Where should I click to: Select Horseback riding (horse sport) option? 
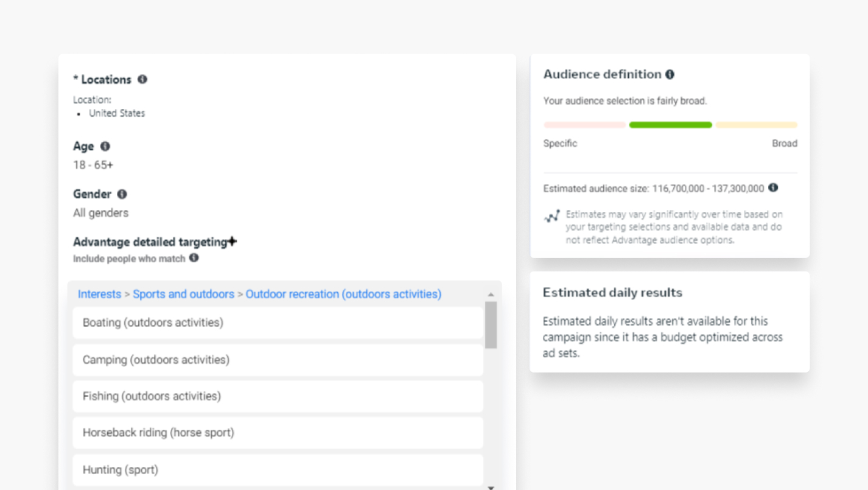point(278,433)
